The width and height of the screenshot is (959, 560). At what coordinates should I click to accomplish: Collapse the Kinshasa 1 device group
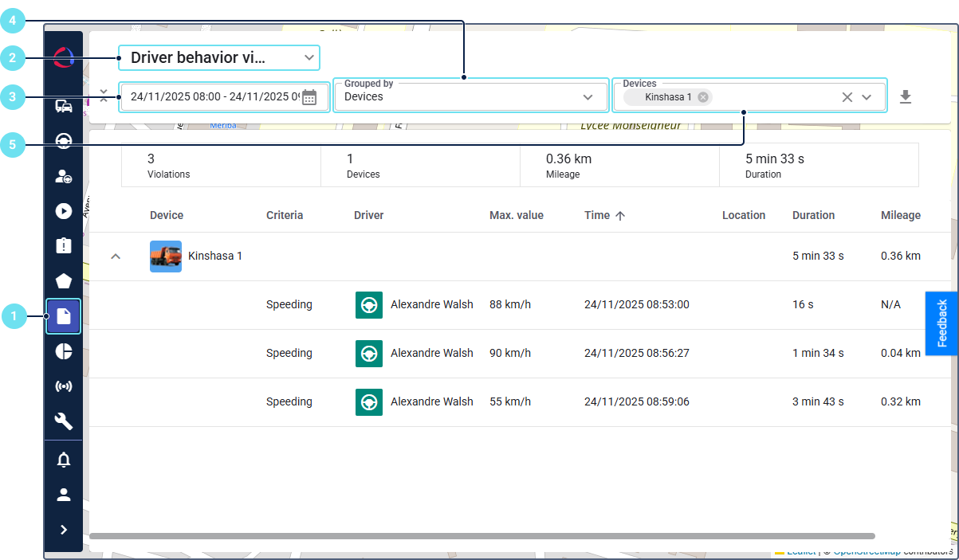116,257
